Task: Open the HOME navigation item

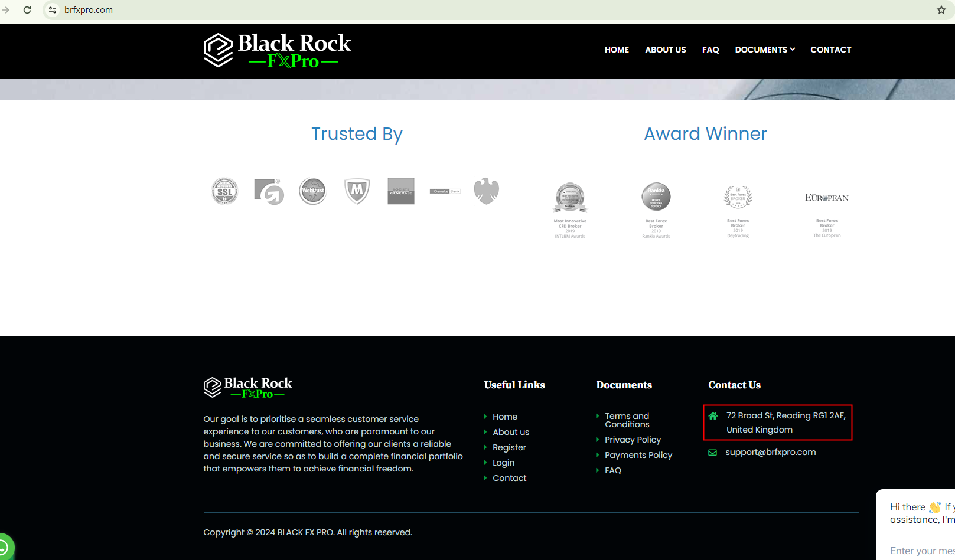Action: (617, 50)
